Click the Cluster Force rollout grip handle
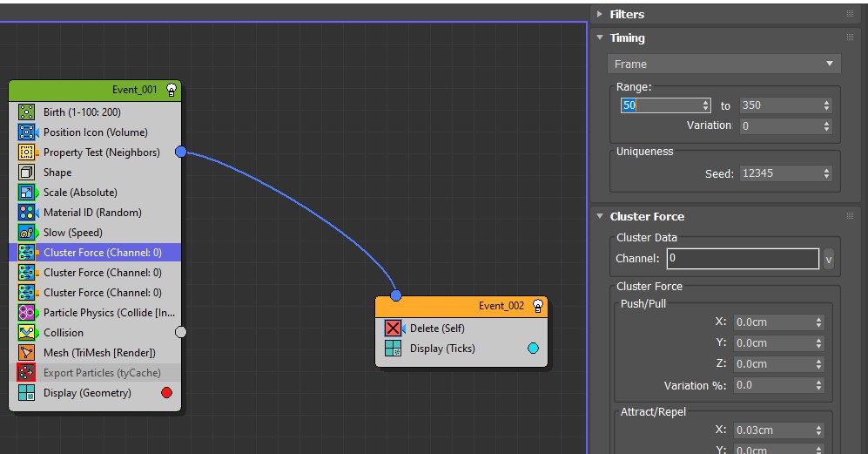Image resolution: width=868 pixels, height=454 pixels. coord(851,215)
